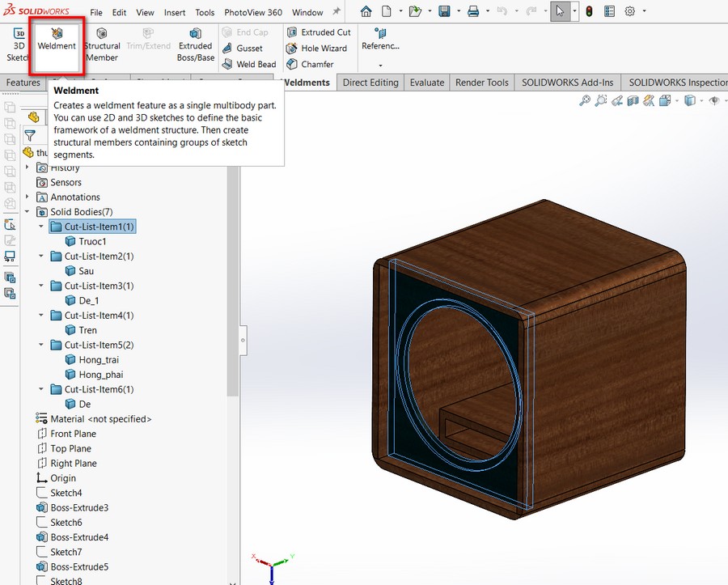Switch to the Evaluate tab

click(426, 83)
